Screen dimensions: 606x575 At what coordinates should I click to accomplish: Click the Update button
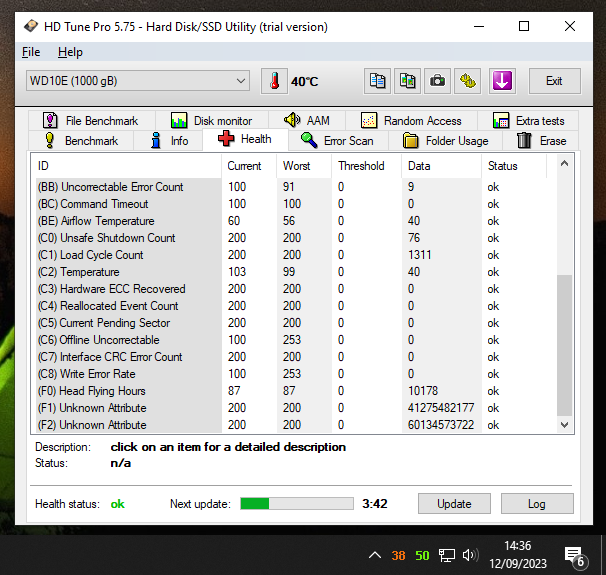[x=454, y=504]
